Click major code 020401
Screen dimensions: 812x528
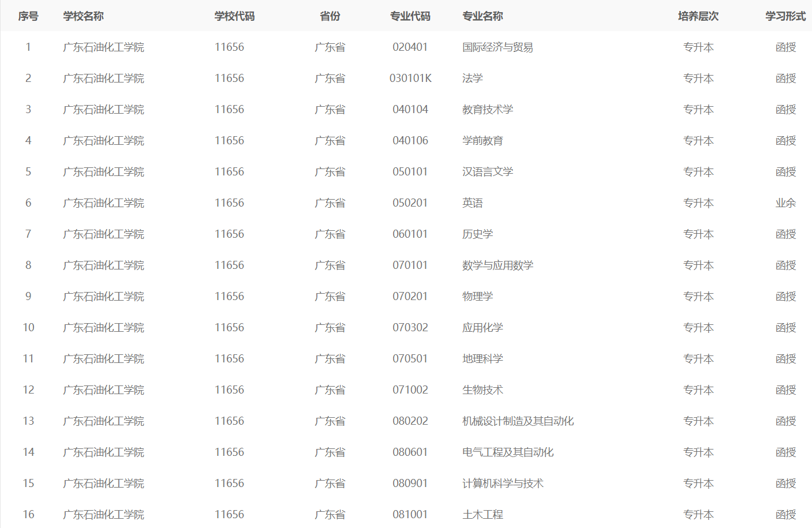pos(410,47)
